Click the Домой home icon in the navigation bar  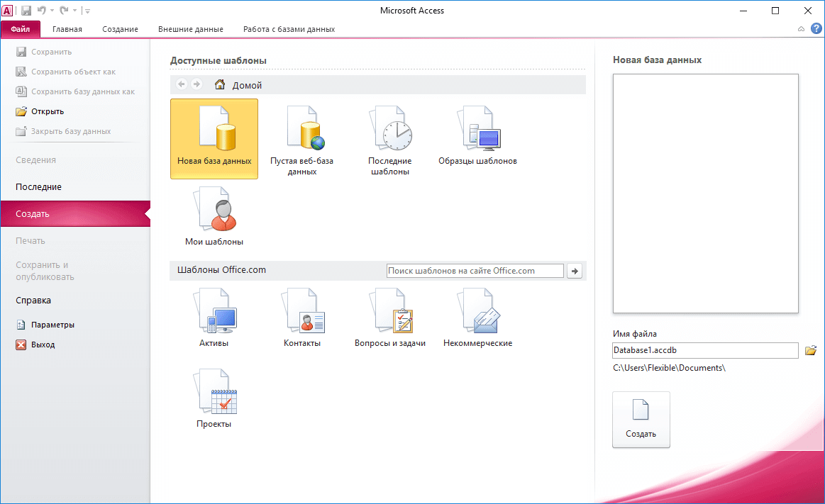click(x=220, y=84)
